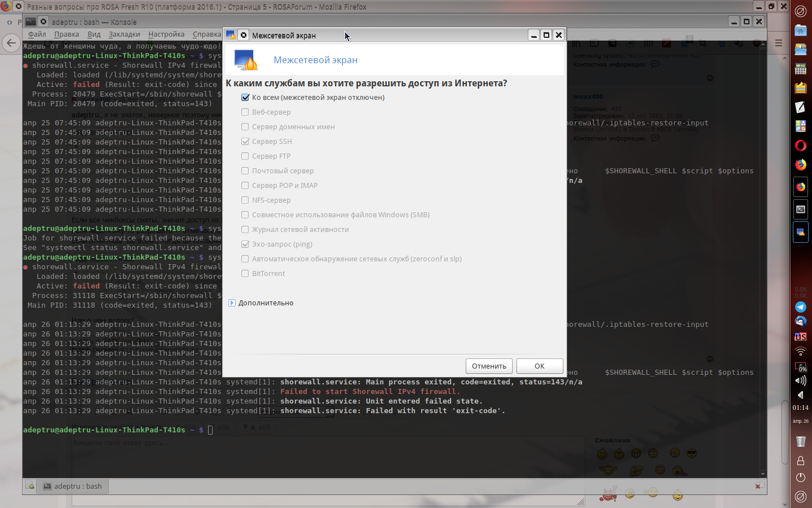Toggle the BitTorrent checkbox

click(245, 273)
